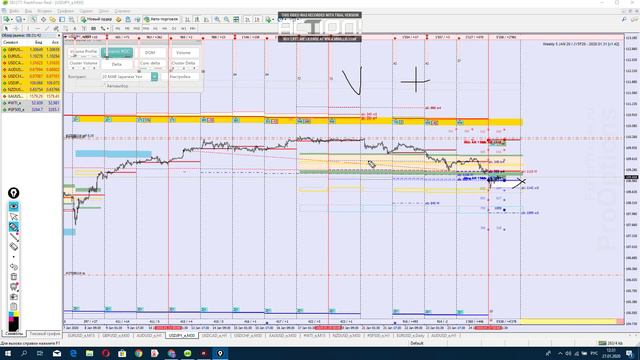Select M15 timeframe button
Image resolution: width=640 pixels, height=360 pixels.
click(x=137, y=29)
